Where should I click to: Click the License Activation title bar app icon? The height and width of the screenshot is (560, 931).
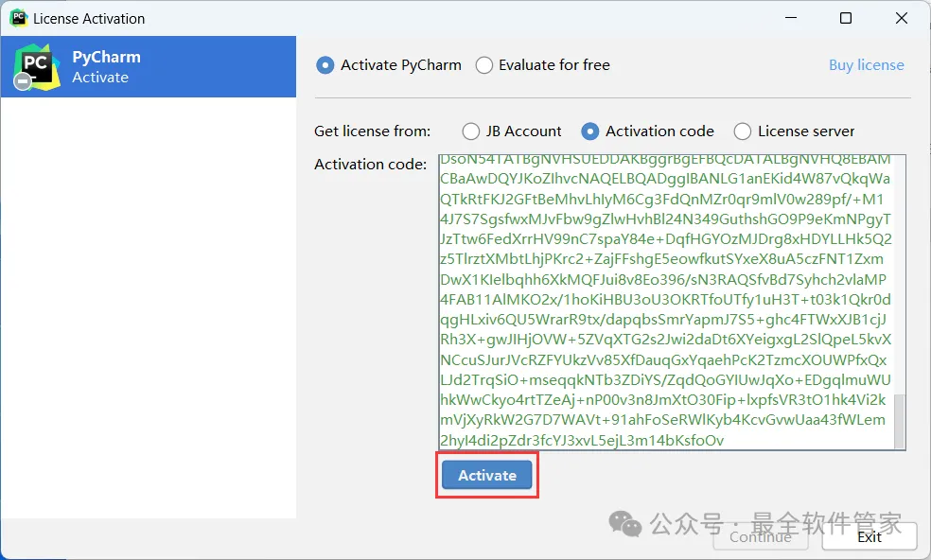click(x=18, y=18)
